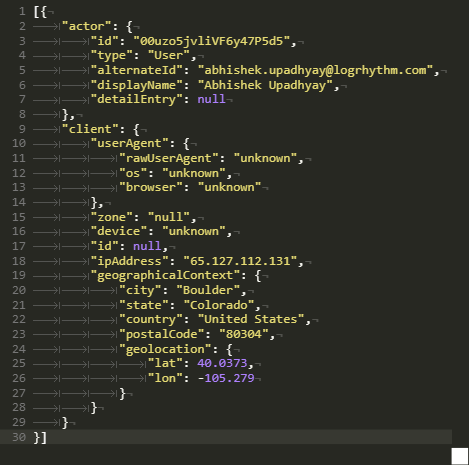Click the country value "United States"
469x465 pixels.
[x=251, y=319]
